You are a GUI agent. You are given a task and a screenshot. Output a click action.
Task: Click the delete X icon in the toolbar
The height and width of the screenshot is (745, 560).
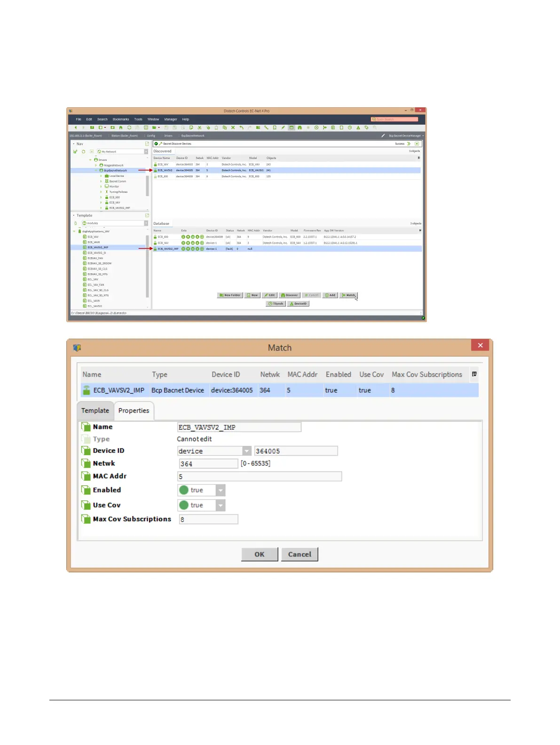[233, 127]
